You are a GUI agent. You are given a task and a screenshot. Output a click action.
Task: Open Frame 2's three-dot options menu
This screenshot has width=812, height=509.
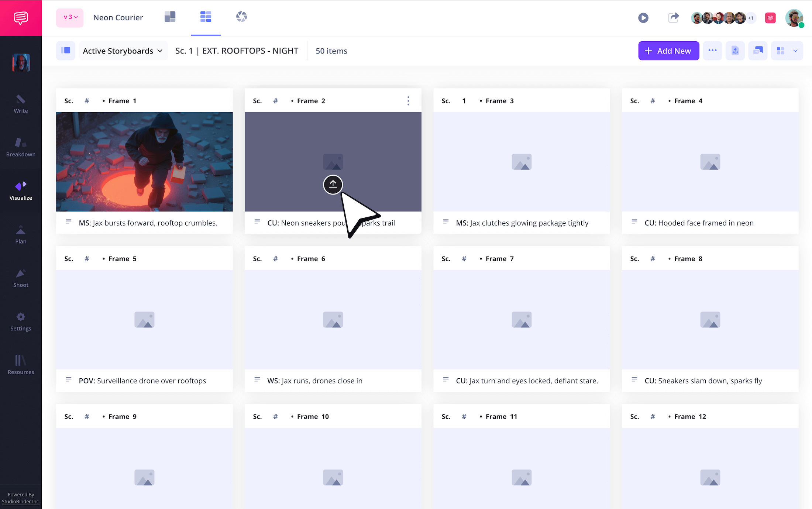(x=408, y=100)
